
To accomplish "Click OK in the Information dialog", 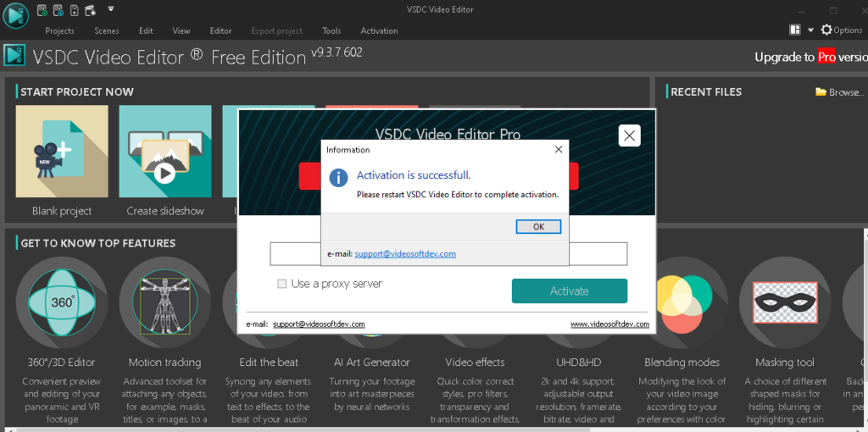I will (538, 227).
